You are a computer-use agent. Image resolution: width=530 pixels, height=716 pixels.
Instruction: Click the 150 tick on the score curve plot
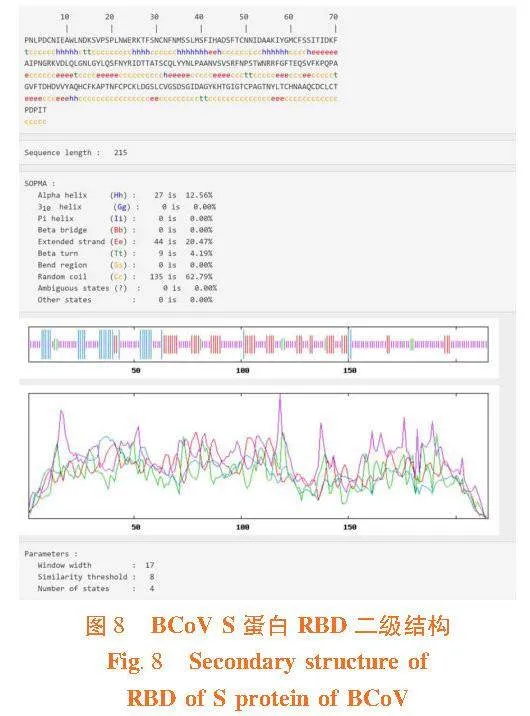click(350, 527)
